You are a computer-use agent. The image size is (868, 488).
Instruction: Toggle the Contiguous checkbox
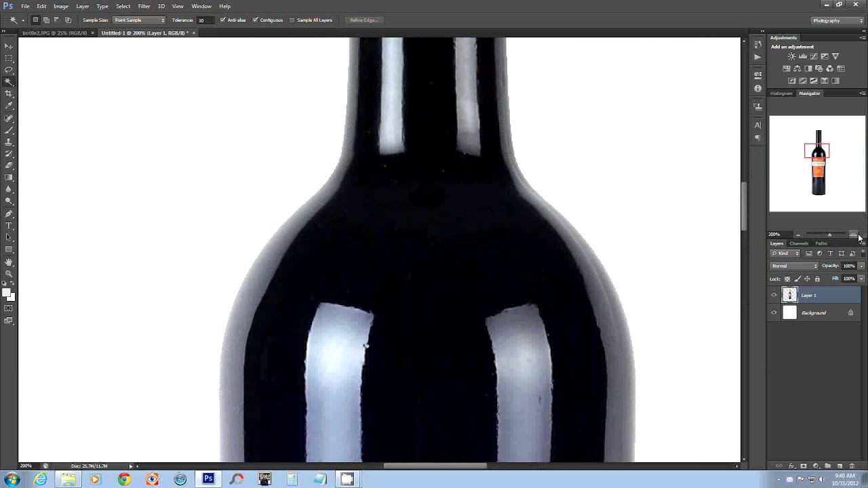click(x=256, y=20)
